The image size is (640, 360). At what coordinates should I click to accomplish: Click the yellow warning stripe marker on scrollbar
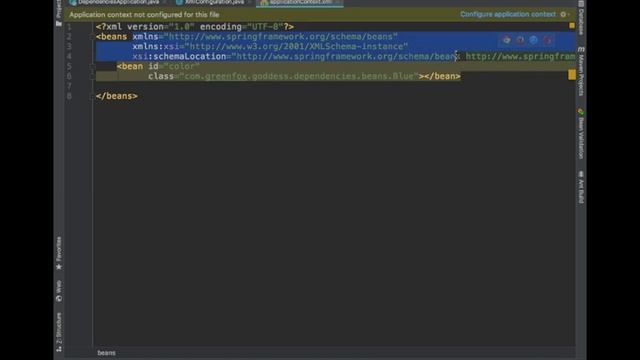tap(572, 75)
